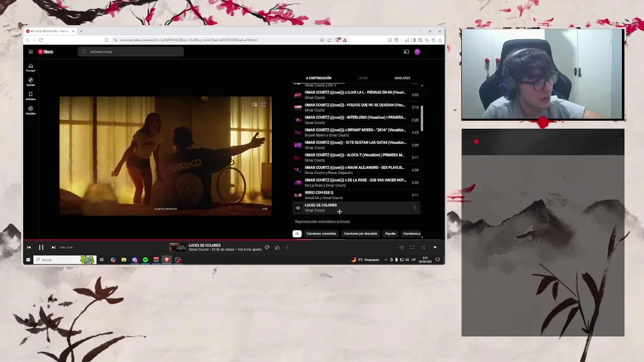Screen dimensions: 644x362
Task: Like LUCES DE COLORES with thumbs up
Action: tap(277, 247)
